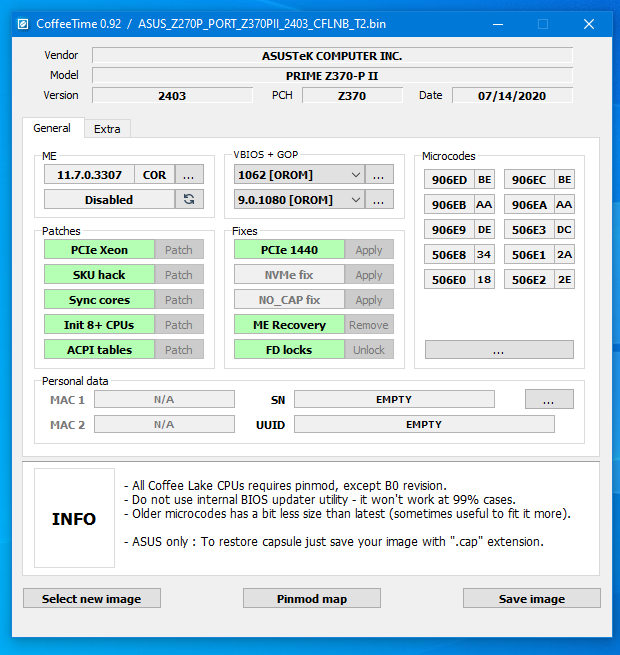
Task: Click the Vendor ASUSTeK COMPUTER INC. field
Action: [332, 56]
